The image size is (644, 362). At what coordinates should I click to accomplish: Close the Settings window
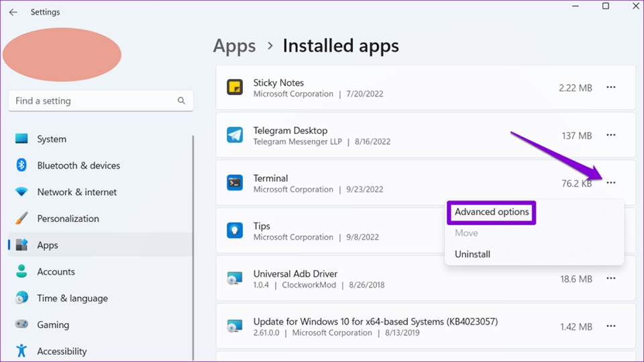coord(635,6)
